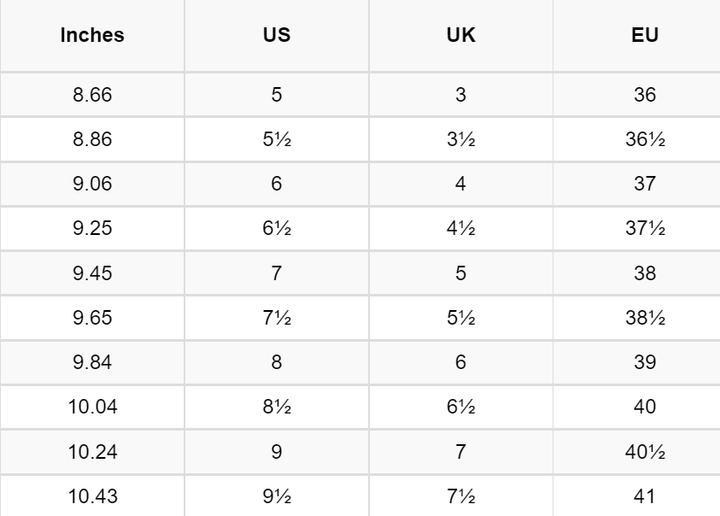
Task: Click the EU column header
Action: pyautogui.click(x=645, y=35)
